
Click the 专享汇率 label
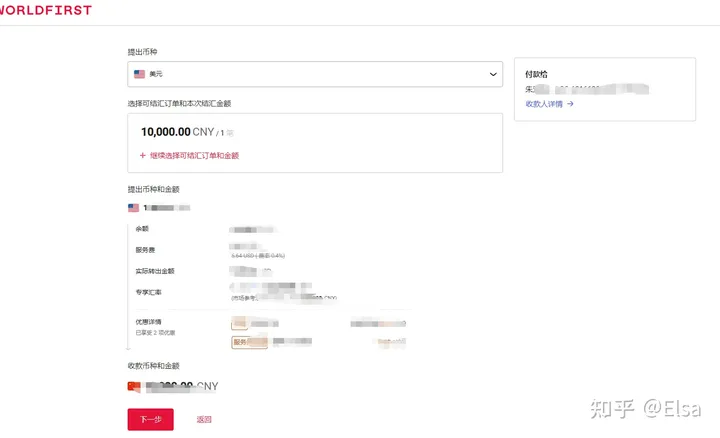click(148, 292)
